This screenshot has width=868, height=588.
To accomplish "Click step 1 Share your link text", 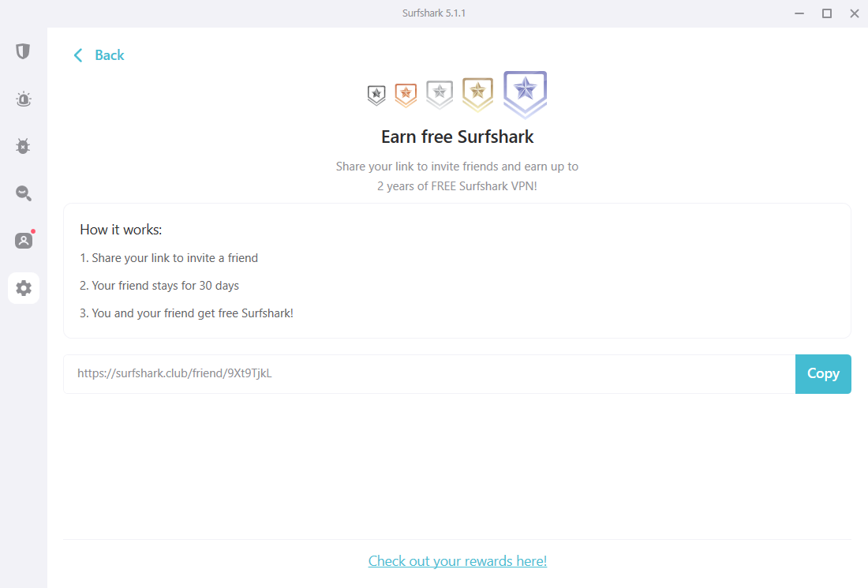I will pos(169,258).
